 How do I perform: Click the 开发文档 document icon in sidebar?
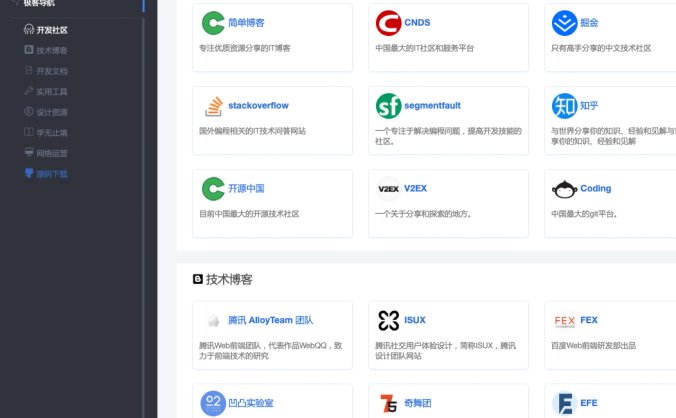click(x=29, y=70)
